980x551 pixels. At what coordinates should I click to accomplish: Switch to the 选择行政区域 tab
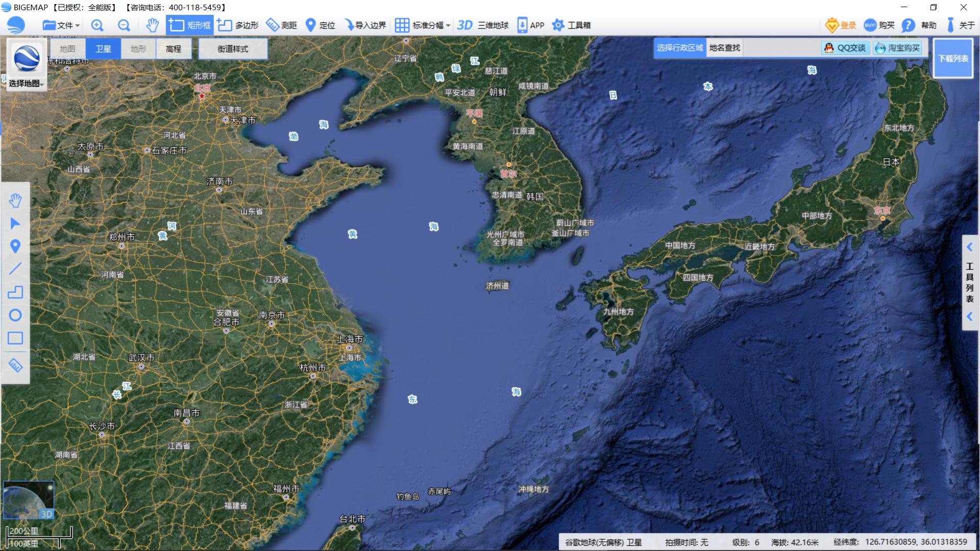pyautogui.click(x=680, y=48)
